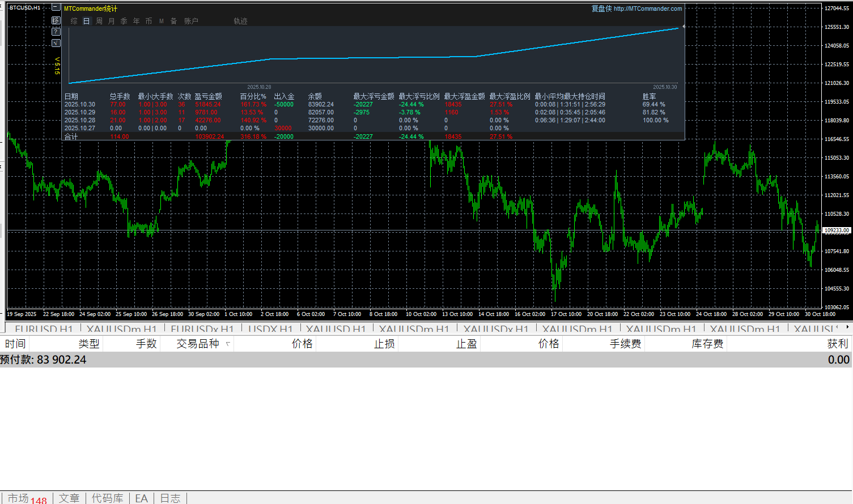Click the 103902.24 total profit value
853x504 pixels.
(x=210, y=136)
